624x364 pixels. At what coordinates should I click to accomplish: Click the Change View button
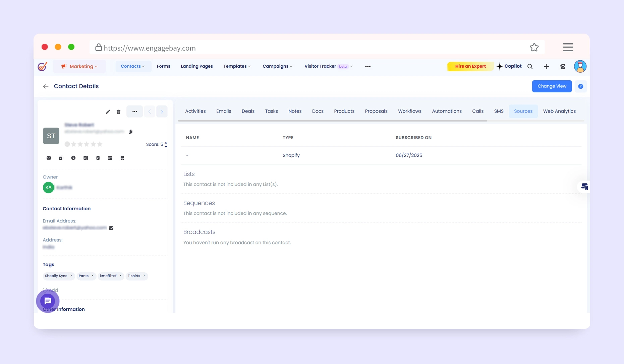(x=552, y=86)
